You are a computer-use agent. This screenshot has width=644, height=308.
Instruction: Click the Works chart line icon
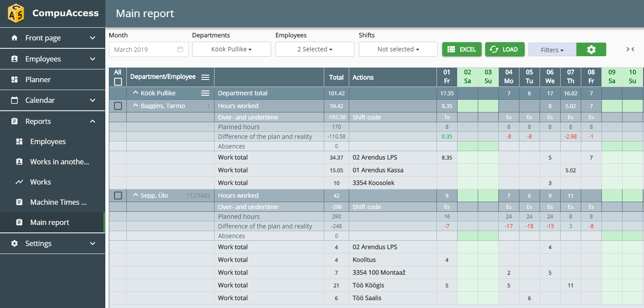point(19,182)
